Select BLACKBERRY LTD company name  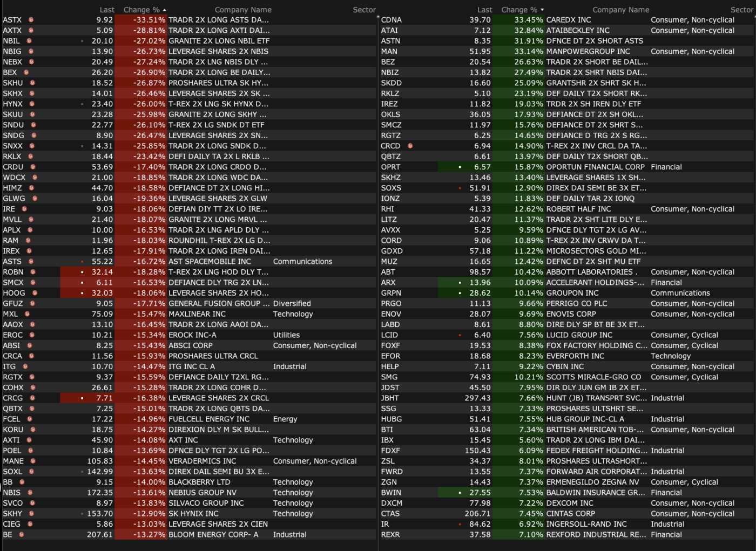[199, 482]
